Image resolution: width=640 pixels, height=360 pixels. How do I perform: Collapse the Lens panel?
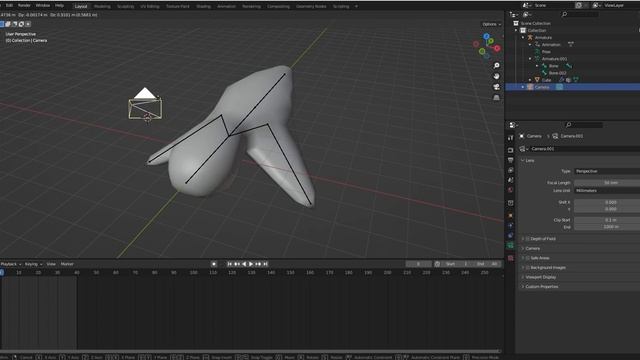522,160
